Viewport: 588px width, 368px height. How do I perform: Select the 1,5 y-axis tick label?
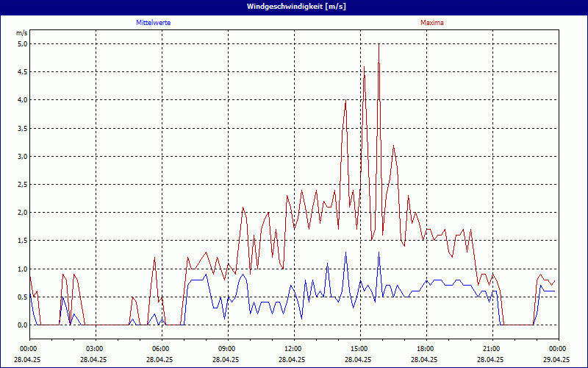[22, 241]
